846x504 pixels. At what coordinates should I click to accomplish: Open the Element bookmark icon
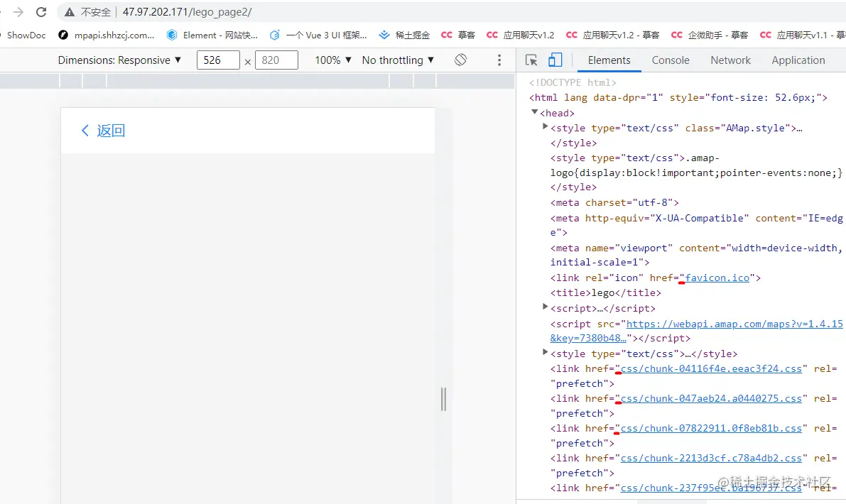tap(172, 35)
